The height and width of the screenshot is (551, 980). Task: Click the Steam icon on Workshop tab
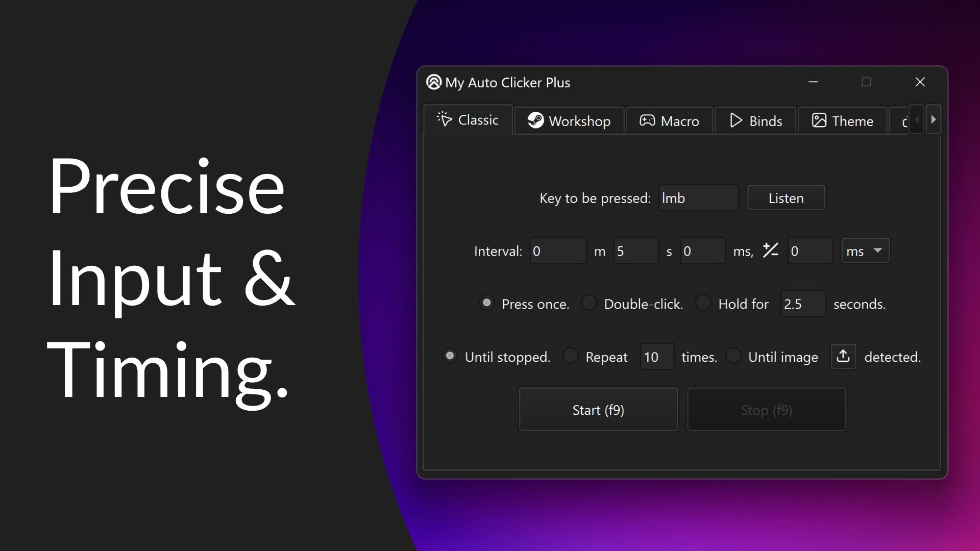point(535,120)
